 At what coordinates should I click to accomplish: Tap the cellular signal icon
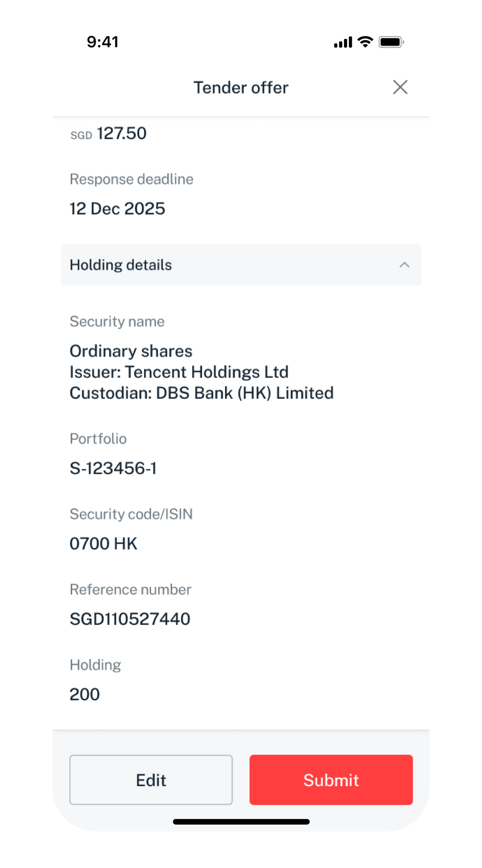click(x=343, y=42)
